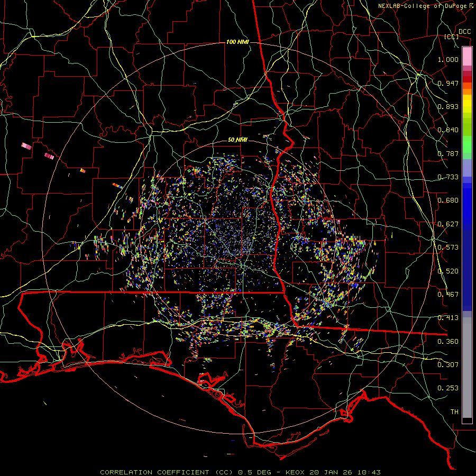Select the 0.307 scale value
476x476 pixels.
(448, 365)
